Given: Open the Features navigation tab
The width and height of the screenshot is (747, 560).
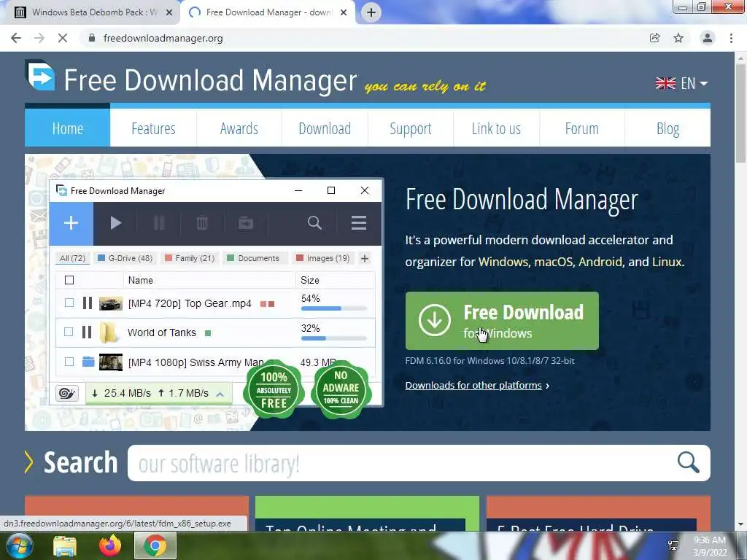Looking at the screenshot, I should pyautogui.click(x=153, y=128).
